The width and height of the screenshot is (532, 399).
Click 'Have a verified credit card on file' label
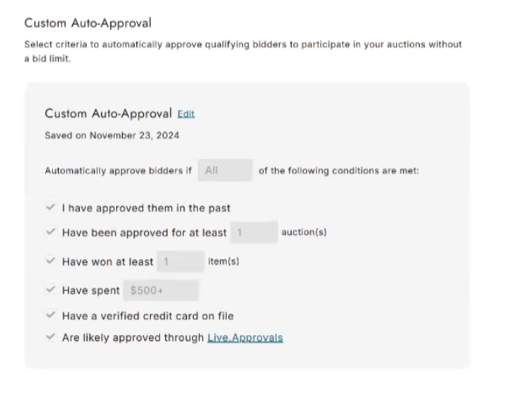point(148,316)
